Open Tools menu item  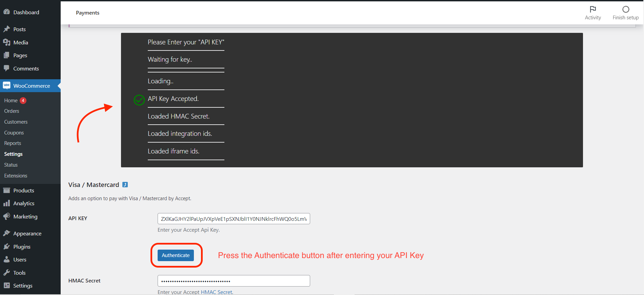[x=19, y=273]
